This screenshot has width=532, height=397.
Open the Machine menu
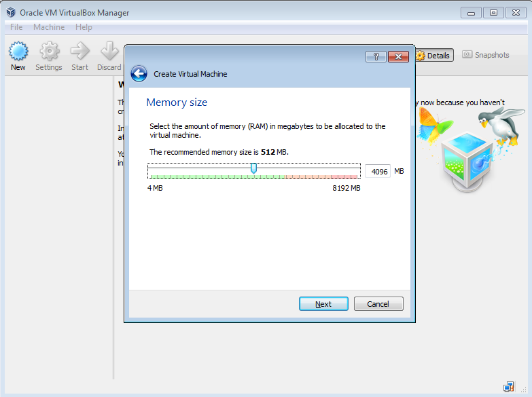(49, 27)
